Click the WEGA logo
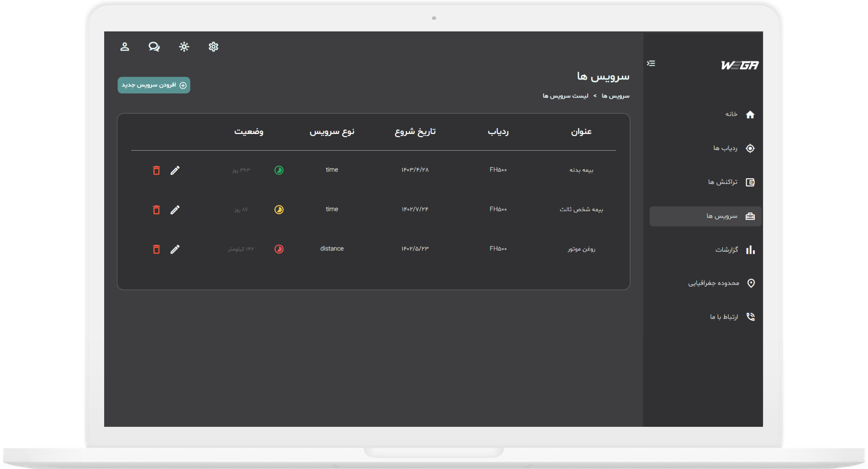The width and height of the screenshot is (868, 469). click(x=740, y=65)
